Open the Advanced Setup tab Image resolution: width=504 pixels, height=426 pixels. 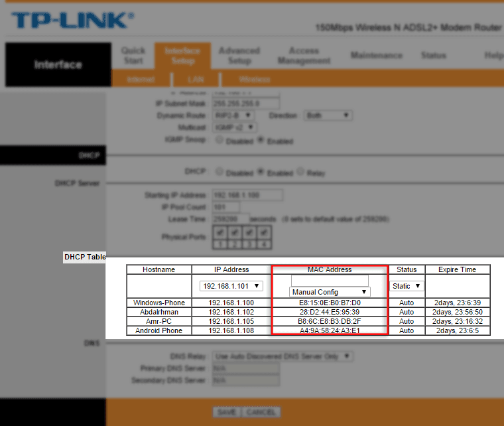tap(239, 55)
